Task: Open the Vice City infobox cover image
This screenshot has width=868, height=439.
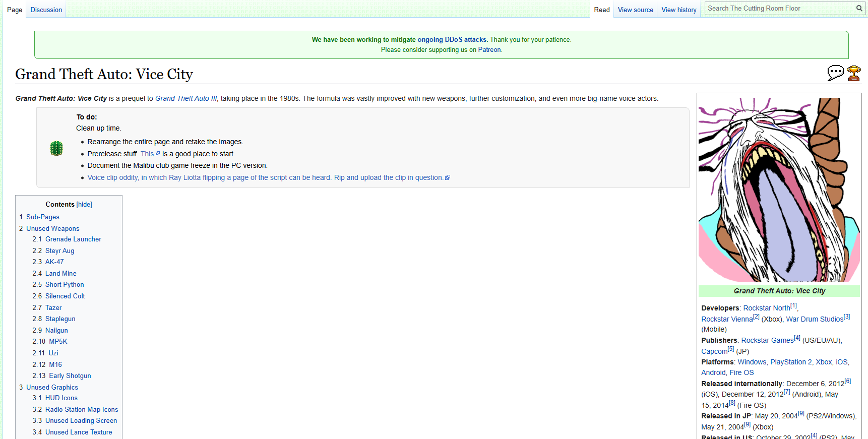Action: 779,190
